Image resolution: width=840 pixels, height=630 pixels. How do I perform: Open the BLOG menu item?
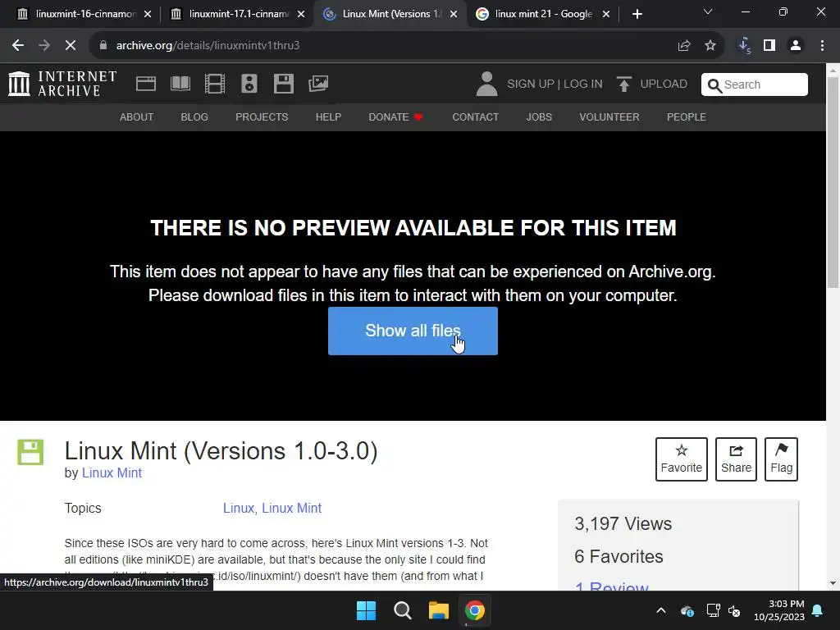[x=194, y=116]
